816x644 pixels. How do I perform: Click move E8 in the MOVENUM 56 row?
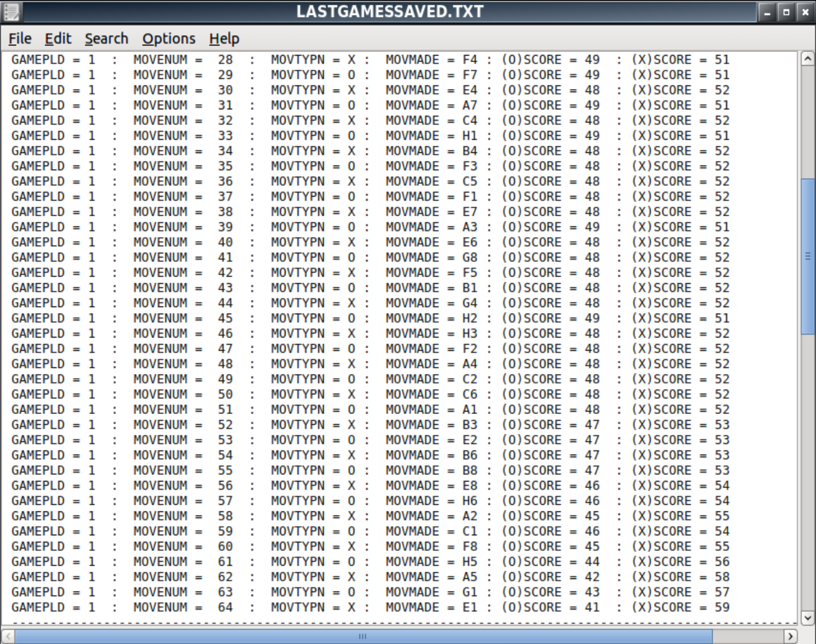click(470, 486)
